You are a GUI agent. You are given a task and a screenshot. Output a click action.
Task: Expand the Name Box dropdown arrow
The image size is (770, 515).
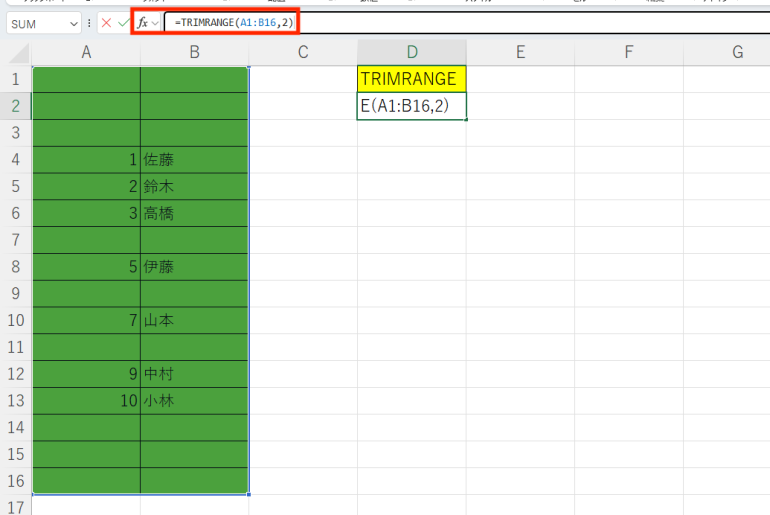(74, 23)
